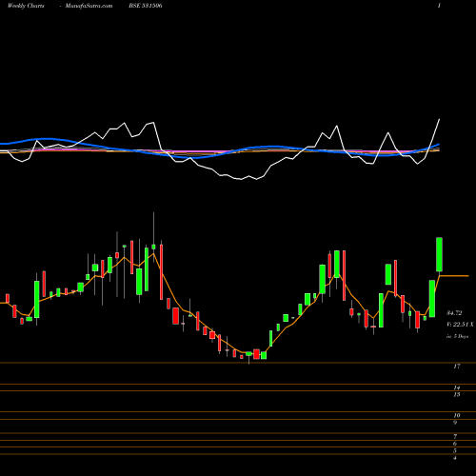
Task: Click the price level label '6'
Action: [455, 444]
